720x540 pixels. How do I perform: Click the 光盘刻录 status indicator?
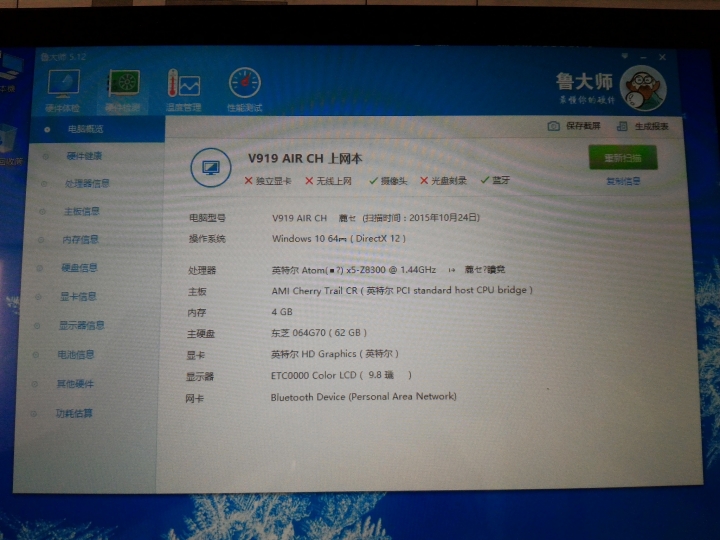tap(444, 180)
